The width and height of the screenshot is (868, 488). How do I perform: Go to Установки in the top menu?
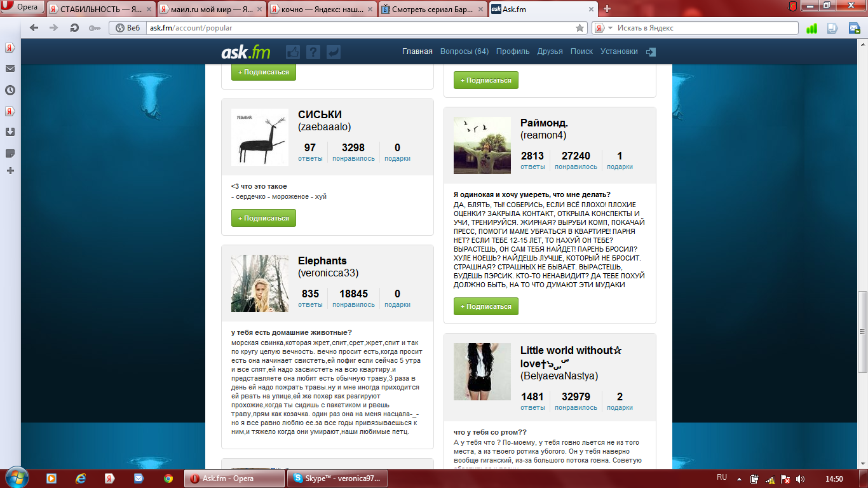click(x=619, y=51)
